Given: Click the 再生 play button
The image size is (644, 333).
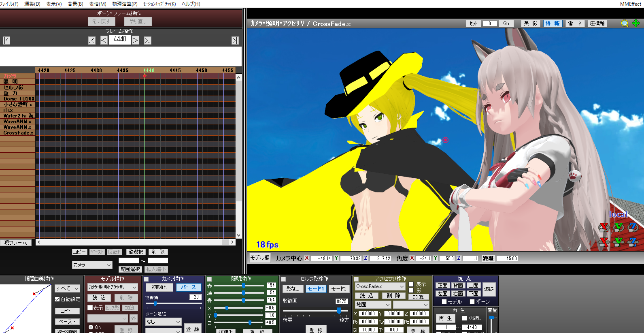Looking at the screenshot, I should [x=445, y=318].
